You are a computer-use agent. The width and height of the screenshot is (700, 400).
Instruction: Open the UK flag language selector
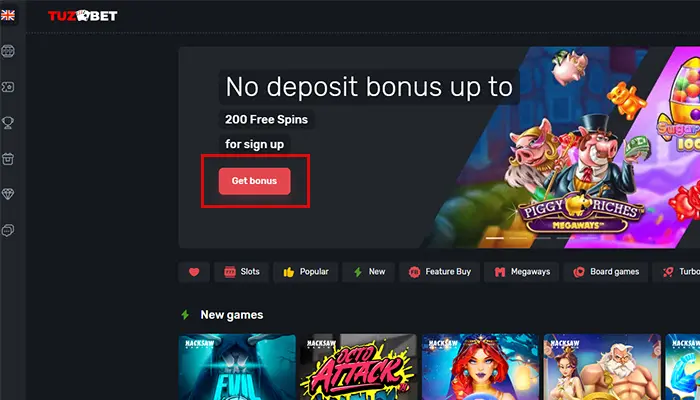[x=8, y=16]
